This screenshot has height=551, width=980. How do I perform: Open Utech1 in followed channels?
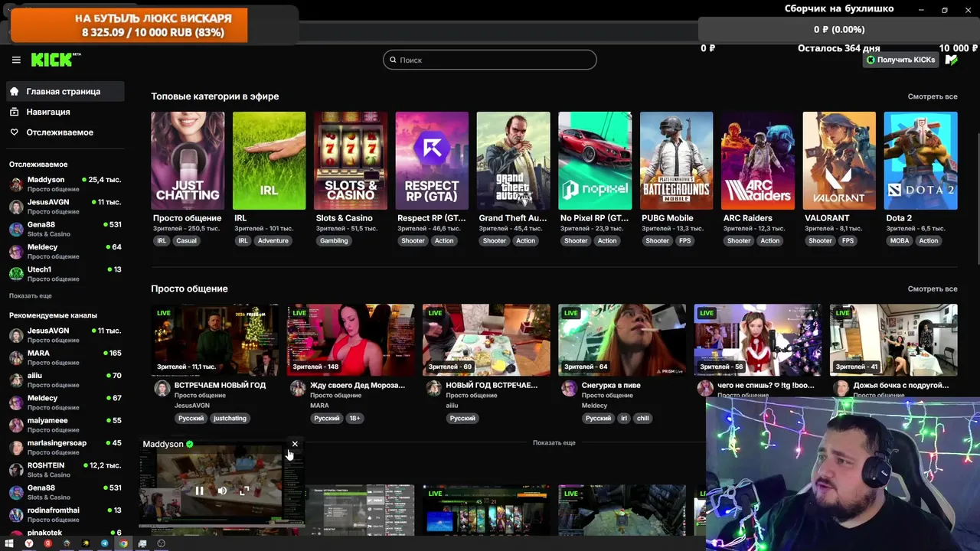click(x=64, y=274)
